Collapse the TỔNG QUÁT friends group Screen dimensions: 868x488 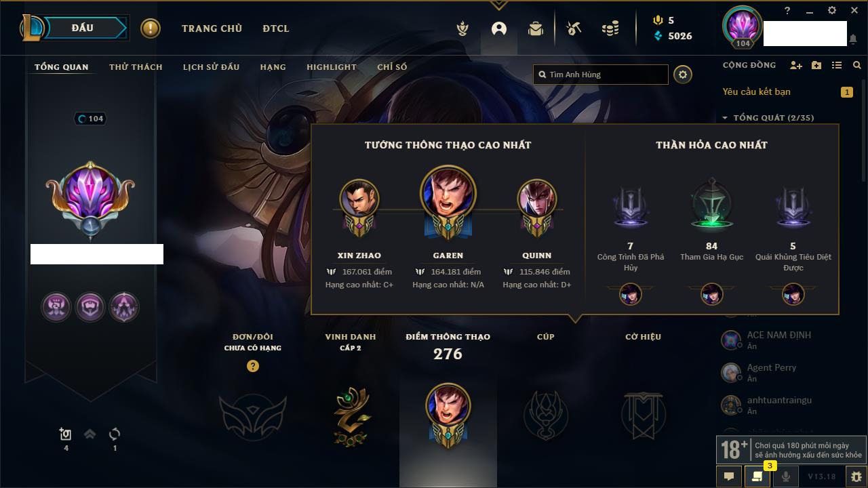tap(768, 118)
